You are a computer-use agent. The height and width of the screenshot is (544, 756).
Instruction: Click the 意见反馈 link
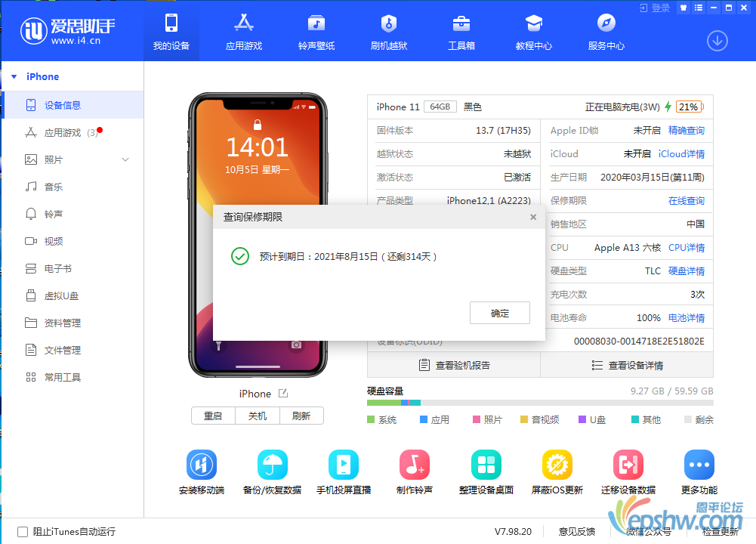pos(577,531)
